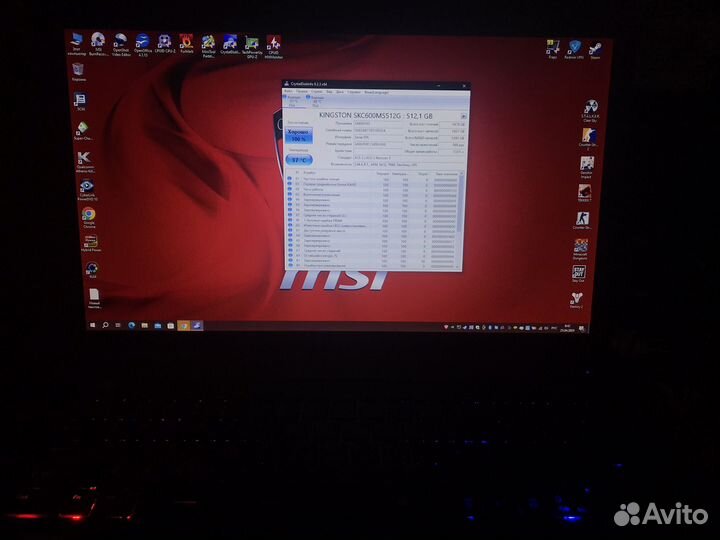720x540 pixels.
Task: Click the 37 °C temperature button
Action: tap(299, 160)
